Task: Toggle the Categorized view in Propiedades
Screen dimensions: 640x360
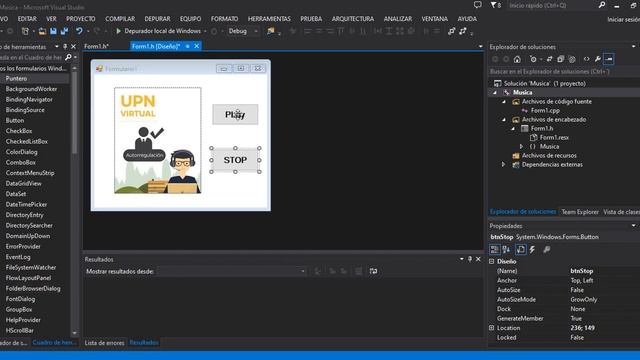Action: click(x=494, y=249)
